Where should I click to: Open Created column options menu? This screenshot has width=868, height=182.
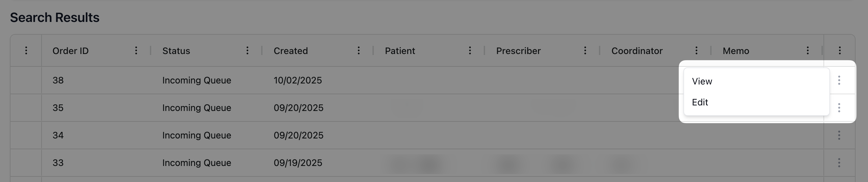tap(358, 50)
